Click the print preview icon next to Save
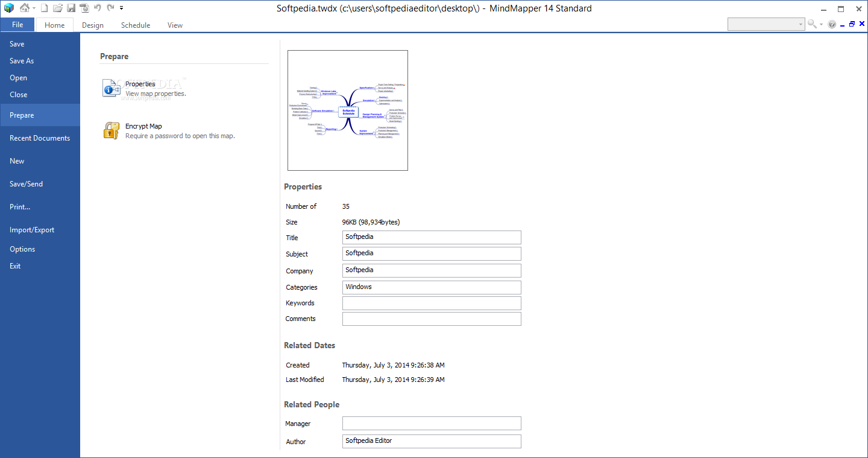868x458 pixels. coord(84,8)
